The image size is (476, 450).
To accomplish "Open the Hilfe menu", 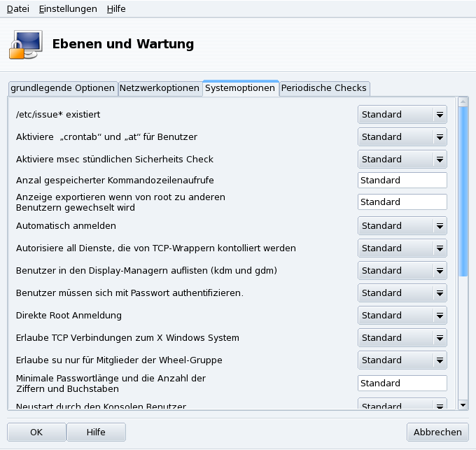I will (x=116, y=9).
